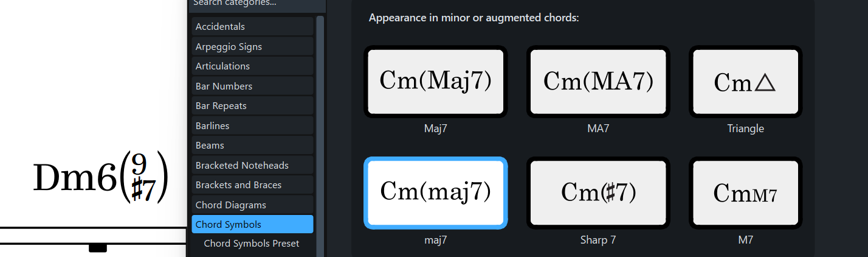Open the Accidentals category
The image size is (868, 257).
tap(252, 27)
